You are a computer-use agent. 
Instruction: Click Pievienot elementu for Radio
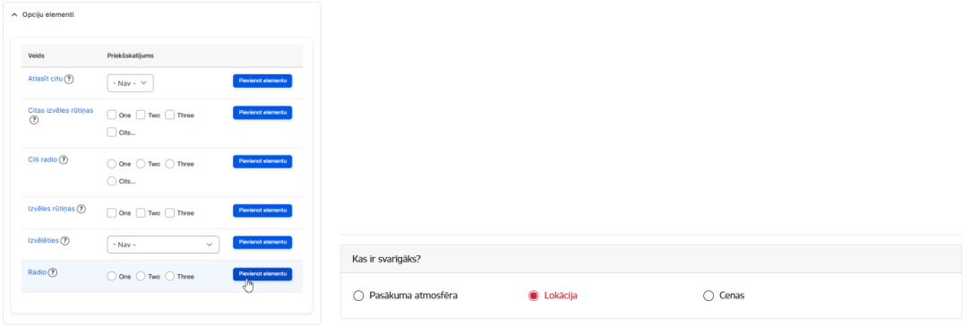coord(262,274)
